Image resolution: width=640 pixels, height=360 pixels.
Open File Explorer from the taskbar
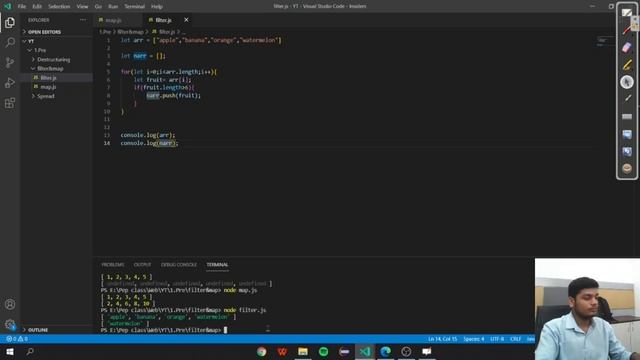[303, 351]
